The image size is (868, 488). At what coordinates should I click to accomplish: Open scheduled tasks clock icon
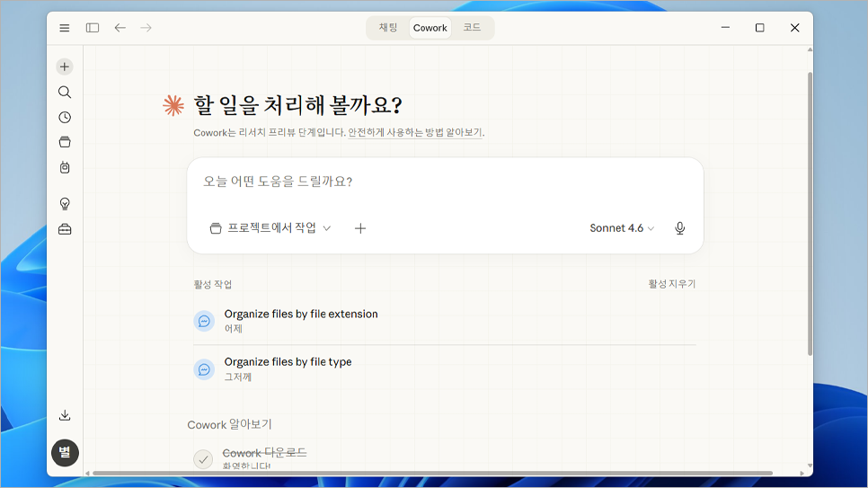65,118
